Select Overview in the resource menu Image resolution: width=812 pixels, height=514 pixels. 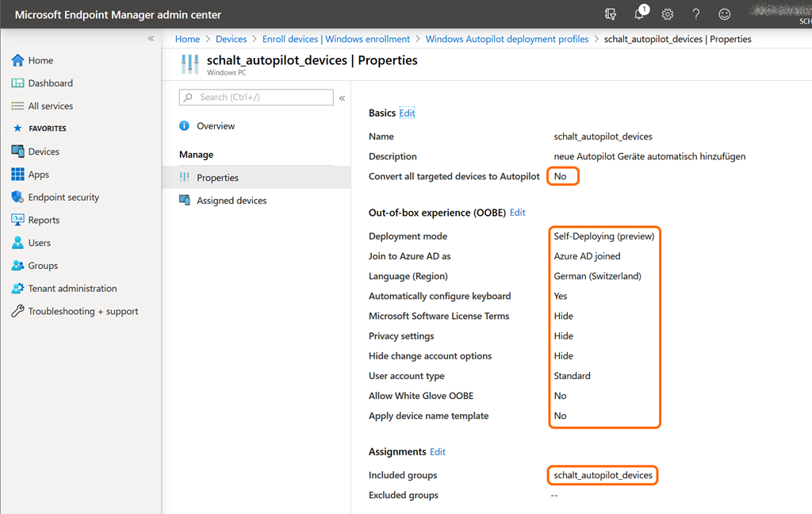coord(215,126)
